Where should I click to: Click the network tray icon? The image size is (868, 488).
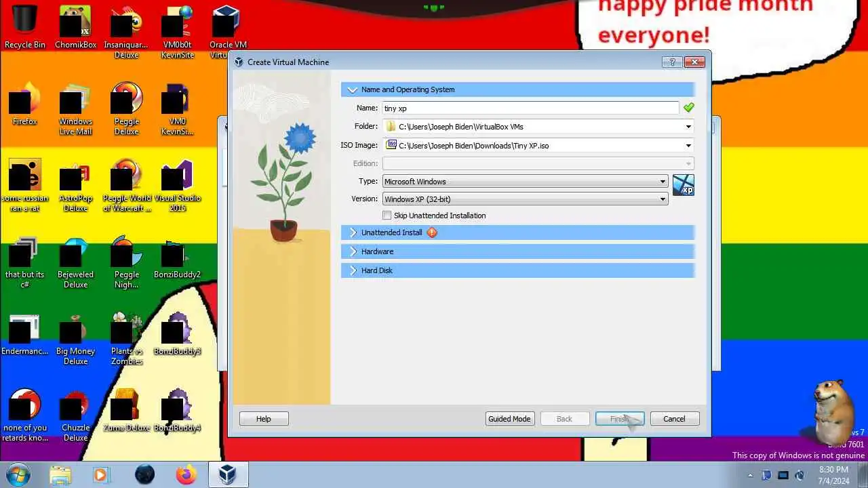783,475
